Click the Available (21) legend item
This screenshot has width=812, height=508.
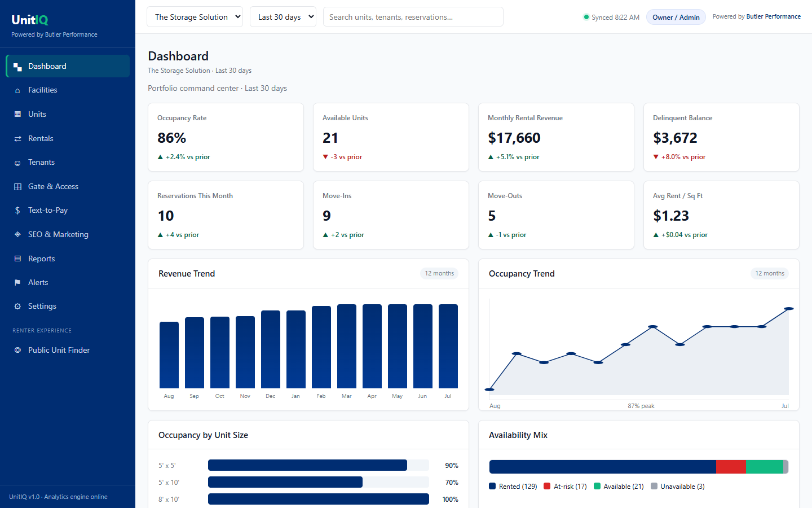[619, 486]
